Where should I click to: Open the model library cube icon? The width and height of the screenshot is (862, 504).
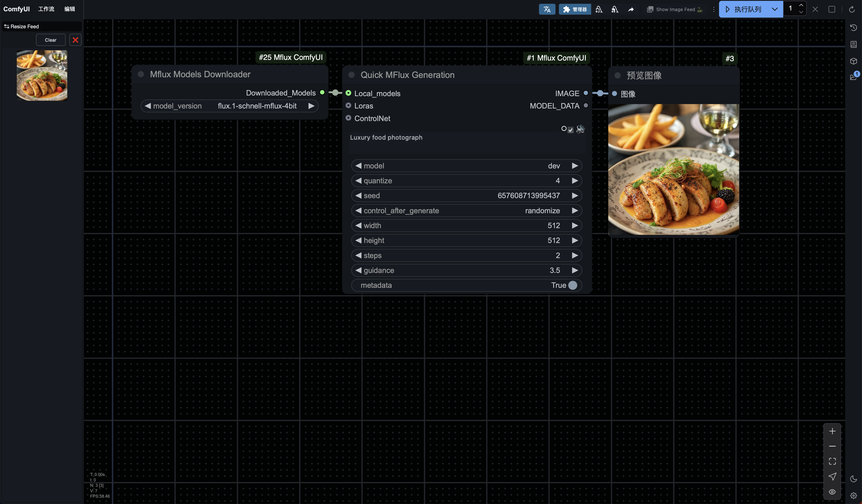[x=853, y=61]
